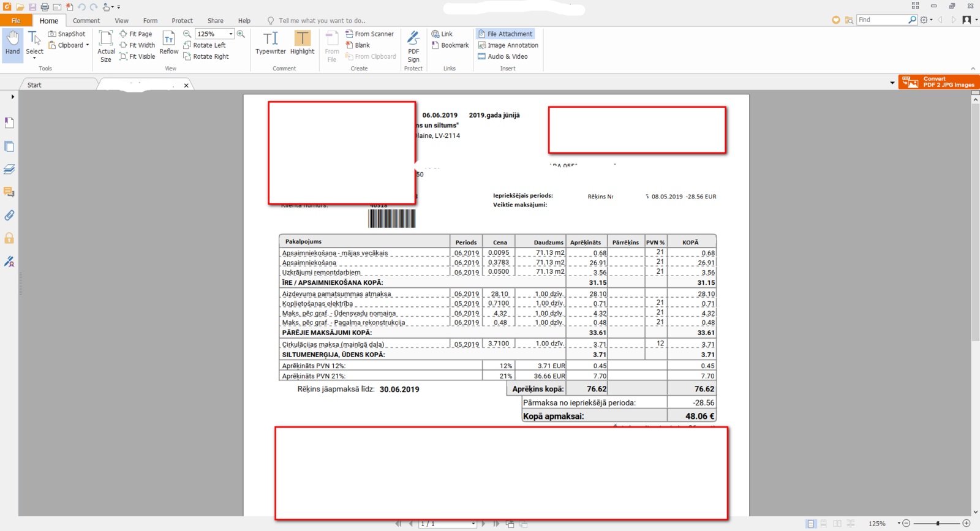980x531 pixels.
Task: Open the security lock panel in sidebar
Action: coord(9,238)
